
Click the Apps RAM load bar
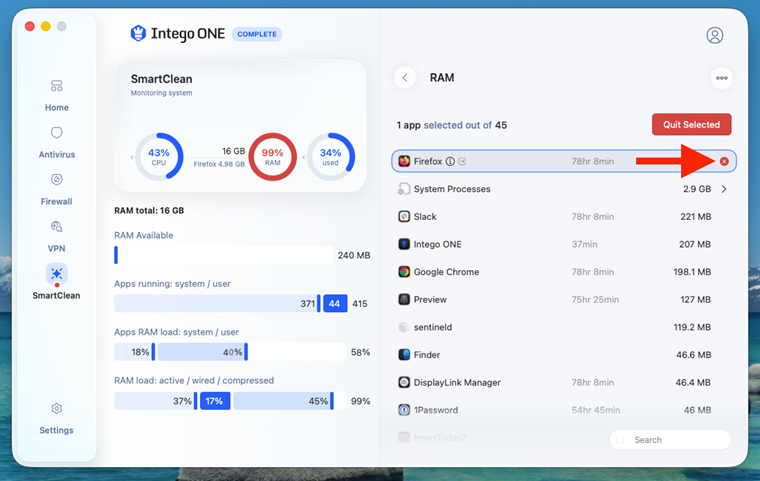(x=230, y=352)
